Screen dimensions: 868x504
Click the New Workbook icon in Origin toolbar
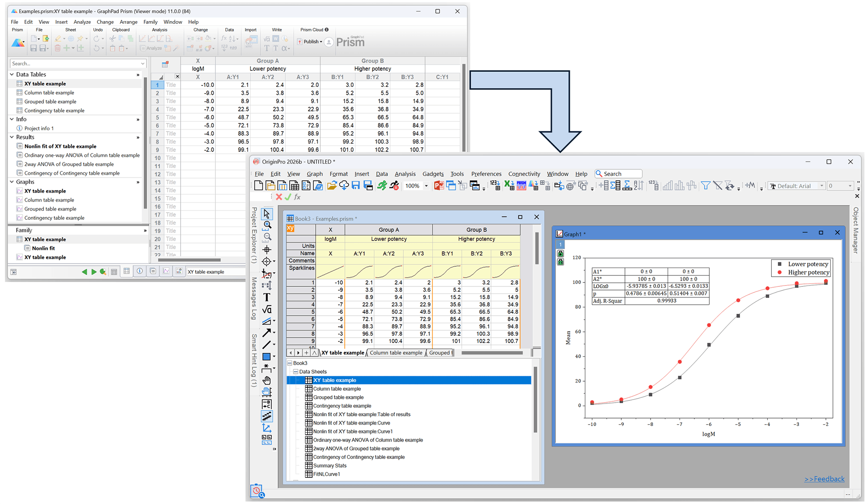(282, 186)
